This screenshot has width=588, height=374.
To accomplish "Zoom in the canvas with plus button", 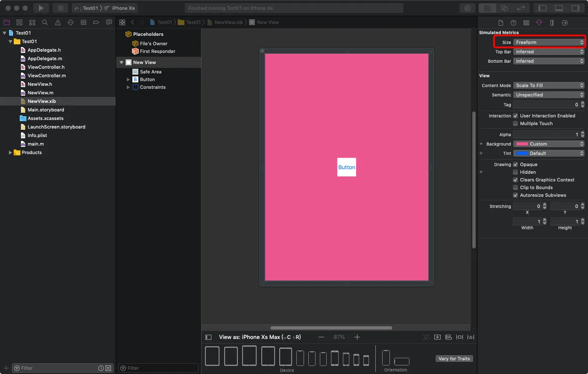I will tap(357, 337).
